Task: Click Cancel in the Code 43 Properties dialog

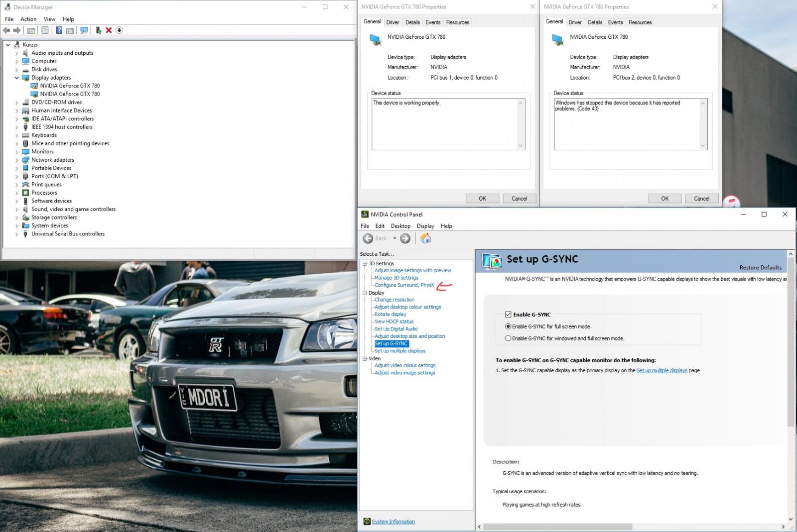Action: [x=701, y=199]
